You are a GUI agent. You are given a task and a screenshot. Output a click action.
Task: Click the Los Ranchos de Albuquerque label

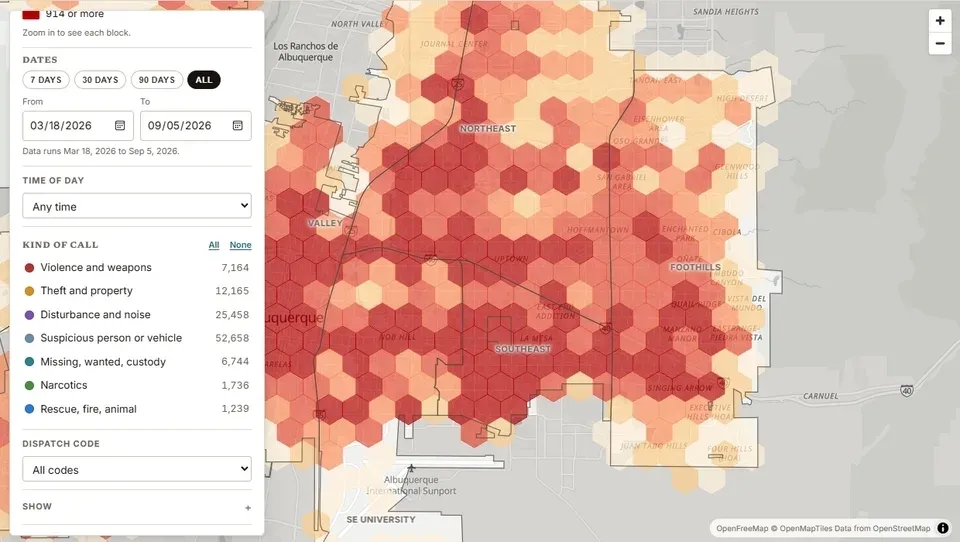click(306, 51)
